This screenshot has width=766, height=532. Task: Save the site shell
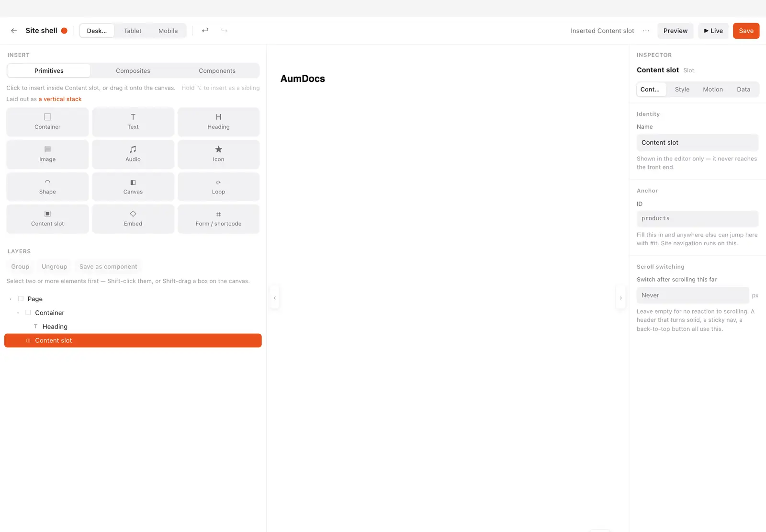click(746, 31)
